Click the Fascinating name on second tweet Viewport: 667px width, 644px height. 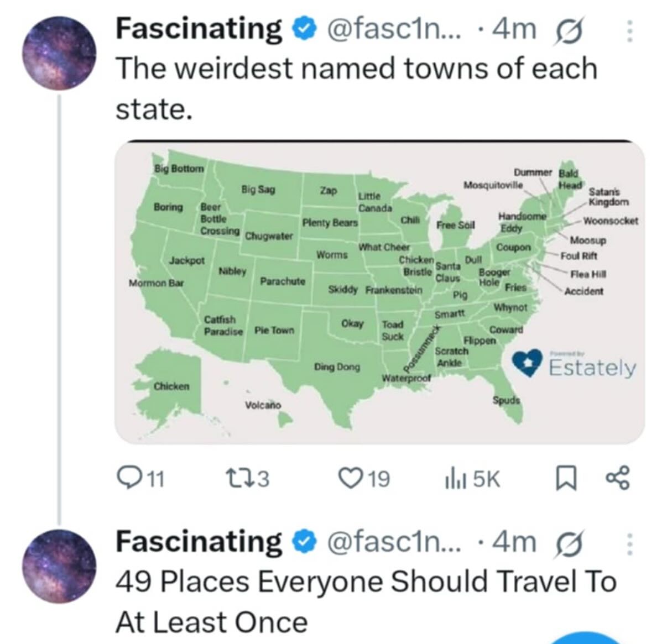coord(199,542)
